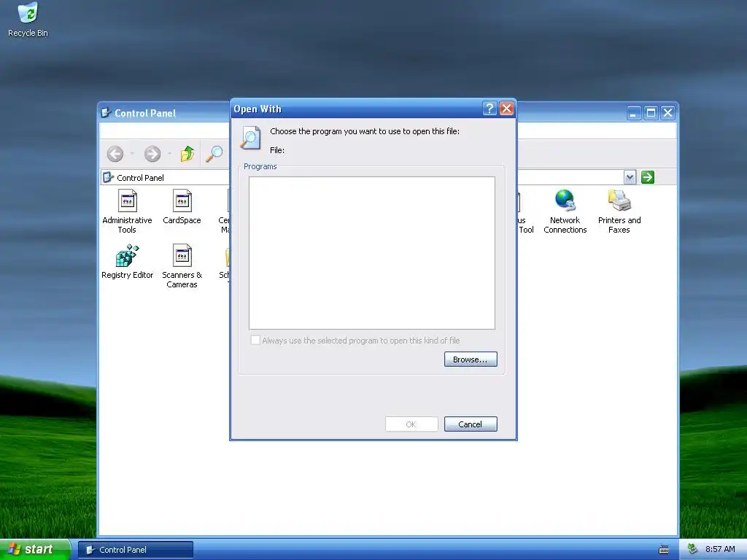Toggle Always use the selected program checkbox
Image resolution: width=747 pixels, height=560 pixels.
click(255, 340)
